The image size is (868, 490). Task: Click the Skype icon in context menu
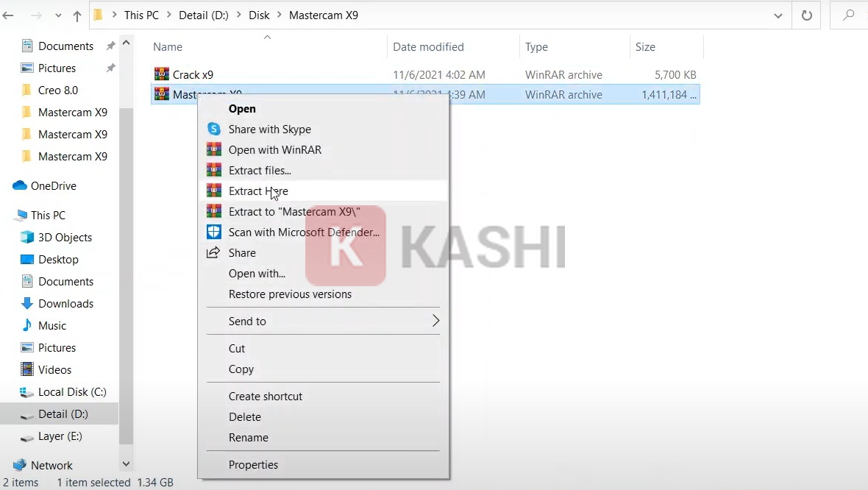tap(214, 129)
